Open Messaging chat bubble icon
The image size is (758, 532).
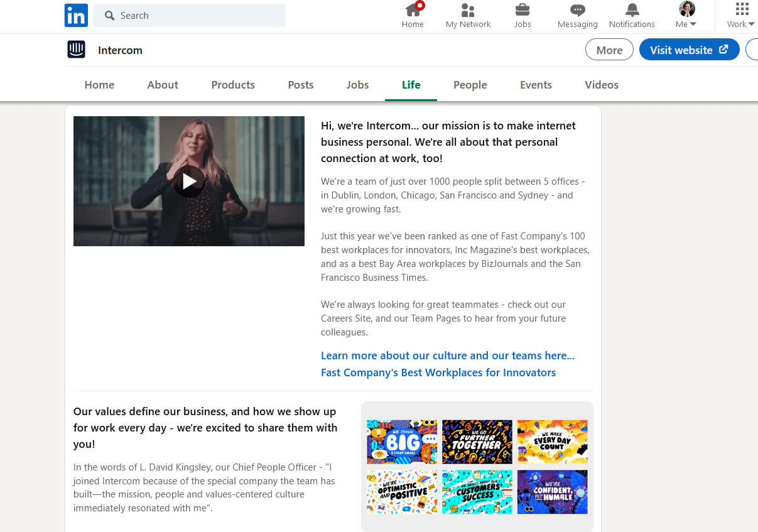click(x=577, y=9)
